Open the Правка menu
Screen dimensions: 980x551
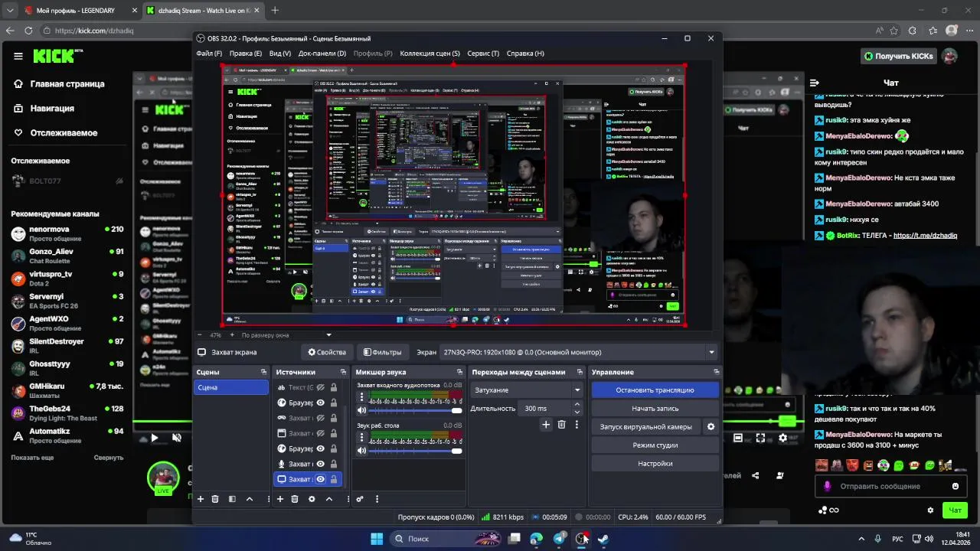[246, 54]
